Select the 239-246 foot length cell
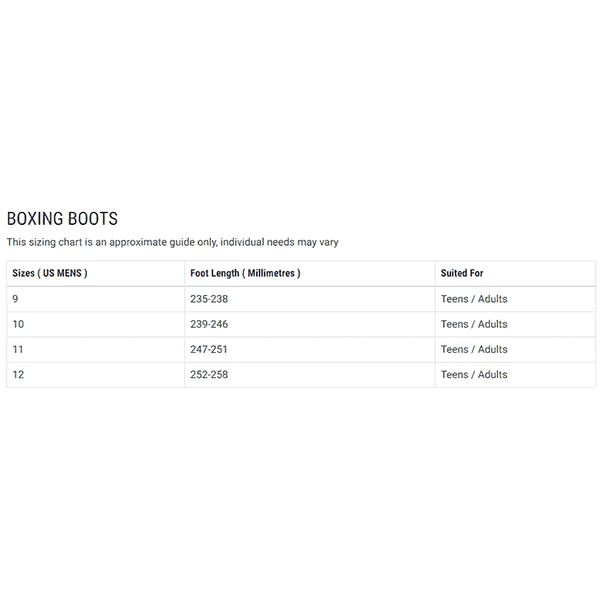Image resolution: width=600 pixels, height=600 pixels. pos(209,324)
